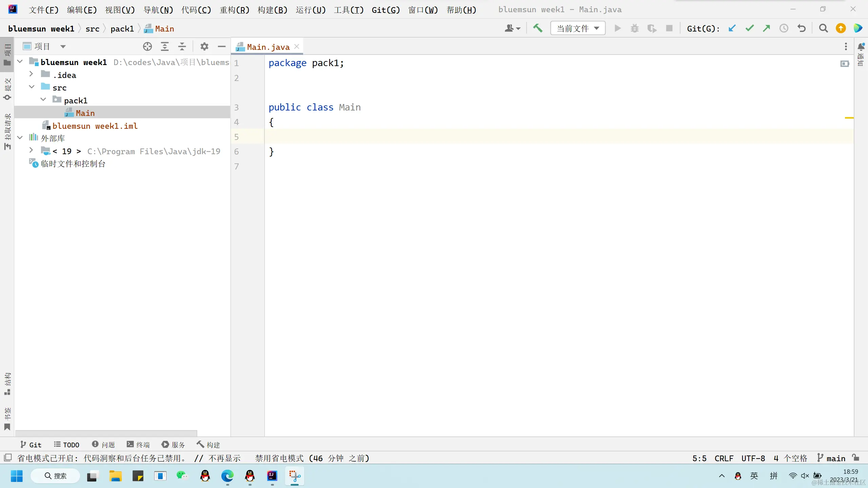Open the 重构(R) menu
Screen dimensions: 868x488
[x=234, y=10]
